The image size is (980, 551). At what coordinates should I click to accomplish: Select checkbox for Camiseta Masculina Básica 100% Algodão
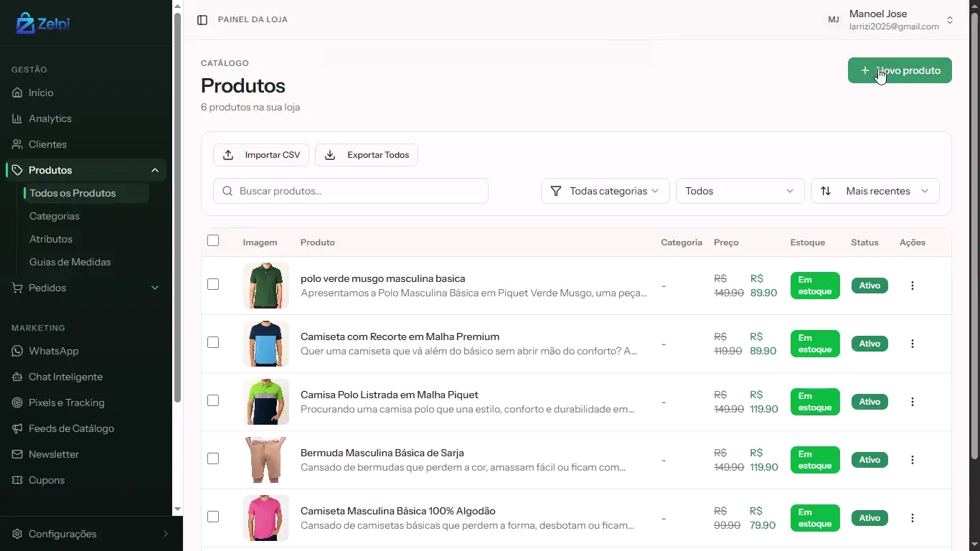click(x=213, y=517)
